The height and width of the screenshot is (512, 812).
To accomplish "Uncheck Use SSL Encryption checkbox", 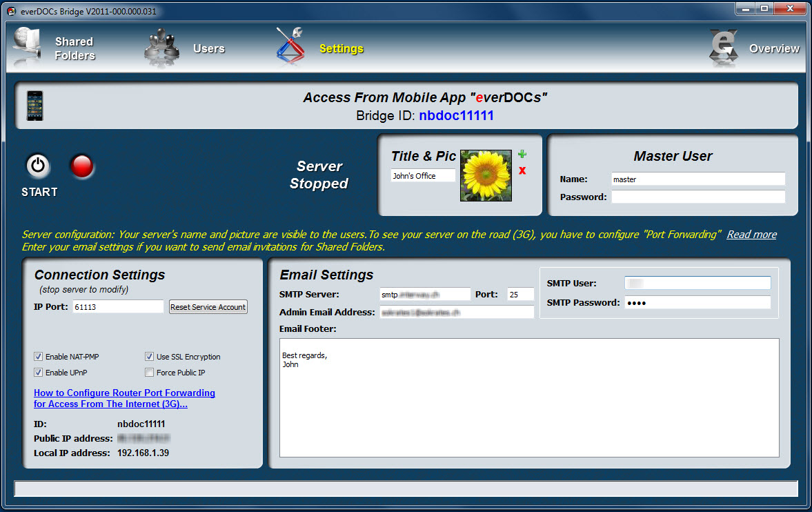I will point(149,357).
